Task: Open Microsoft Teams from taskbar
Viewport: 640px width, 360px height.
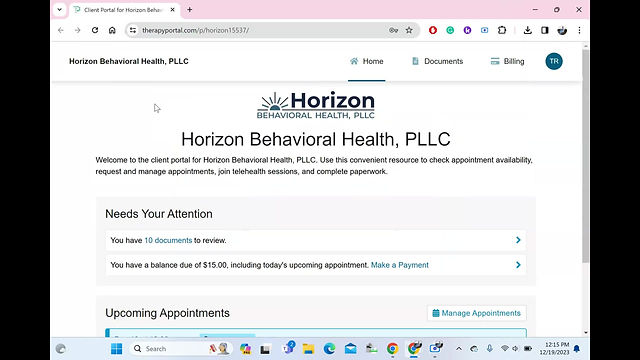Action: click(289, 348)
